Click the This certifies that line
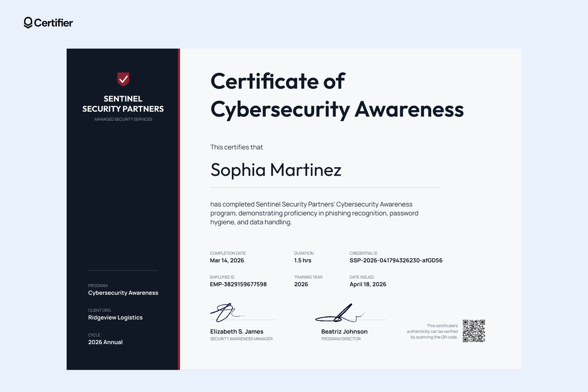 point(236,147)
